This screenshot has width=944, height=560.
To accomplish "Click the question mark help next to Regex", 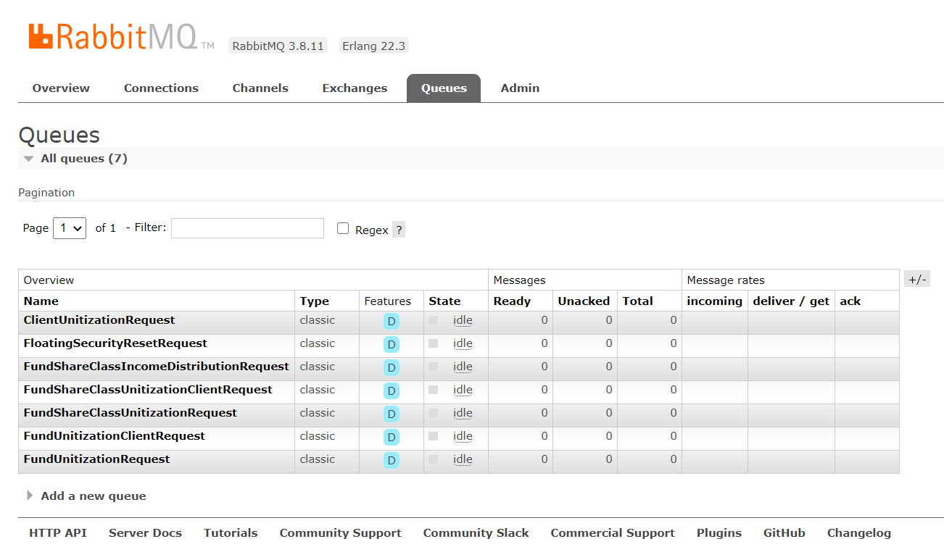I will [399, 230].
